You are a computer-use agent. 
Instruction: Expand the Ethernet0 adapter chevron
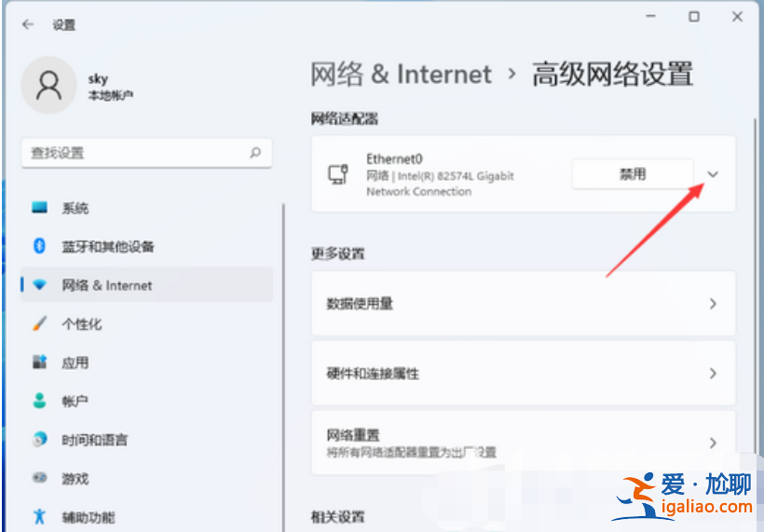click(713, 174)
